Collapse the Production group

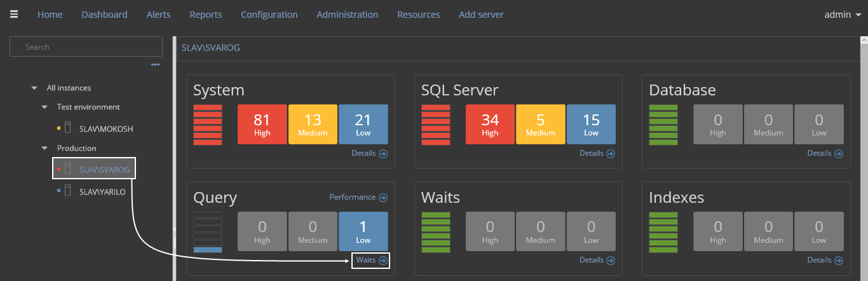pyautogui.click(x=44, y=148)
